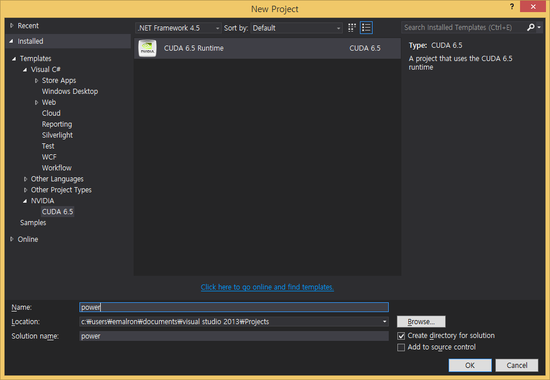Click the search magnifier icon
This screenshot has width=550, height=380.
[x=530, y=27]
